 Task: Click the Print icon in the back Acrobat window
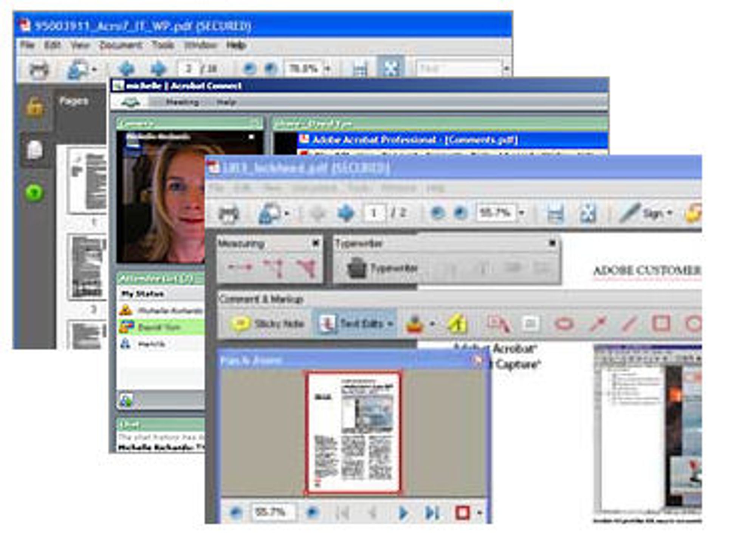click(x=39, y=70)
